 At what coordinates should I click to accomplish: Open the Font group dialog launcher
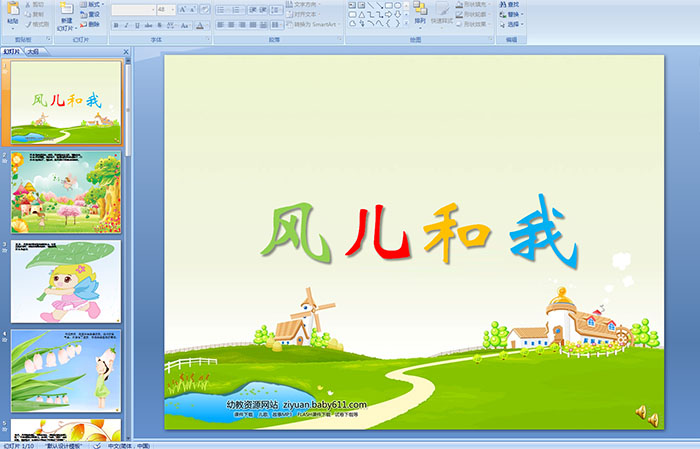tap(208, 39)
